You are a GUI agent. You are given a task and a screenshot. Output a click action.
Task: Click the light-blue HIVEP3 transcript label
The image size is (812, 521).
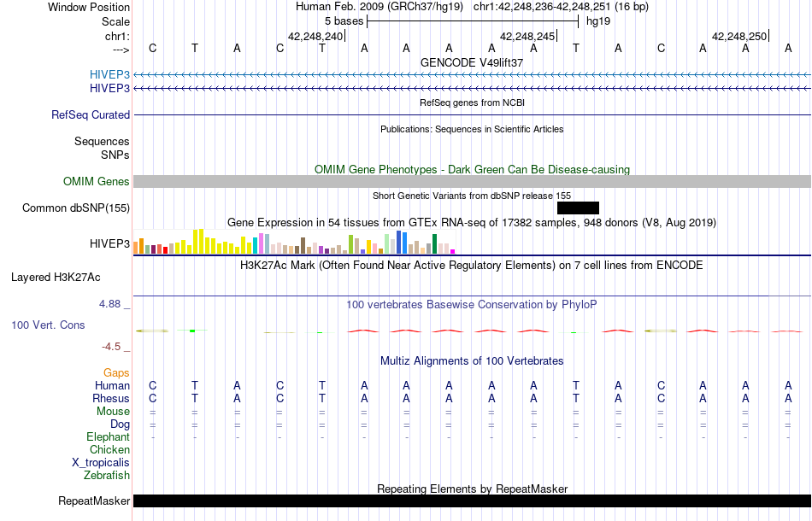[109, 74]
